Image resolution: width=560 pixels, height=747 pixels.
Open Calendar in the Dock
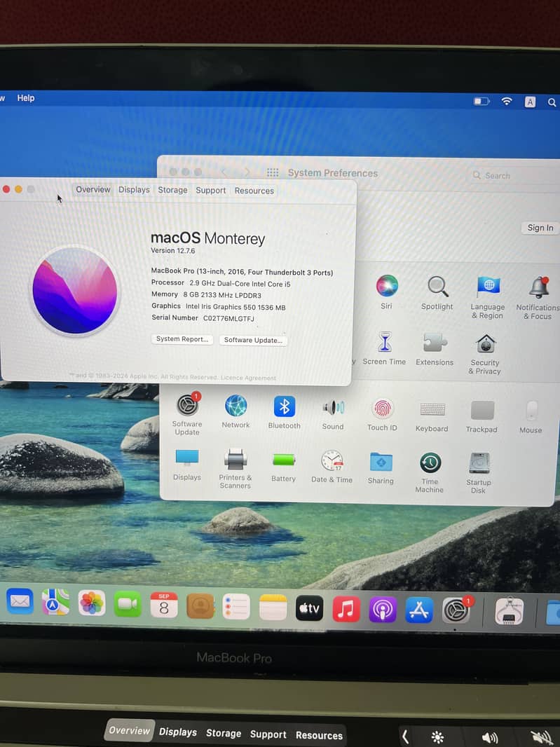164,605
